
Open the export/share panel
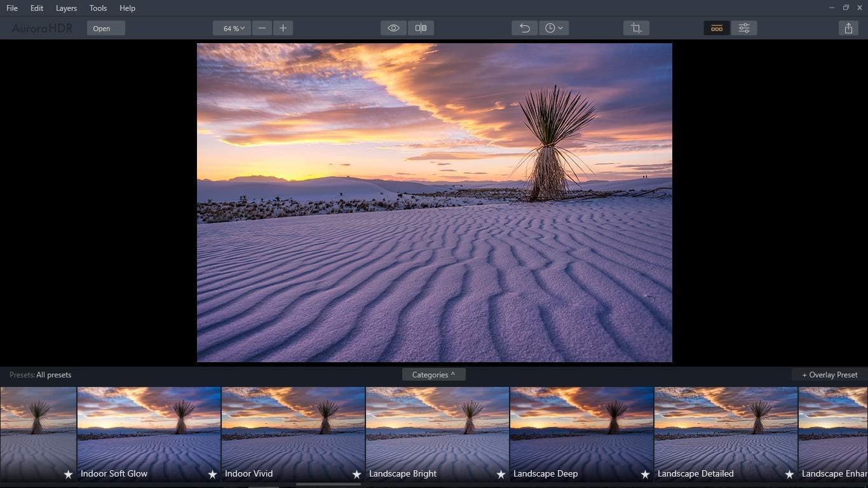coord(848,27)
